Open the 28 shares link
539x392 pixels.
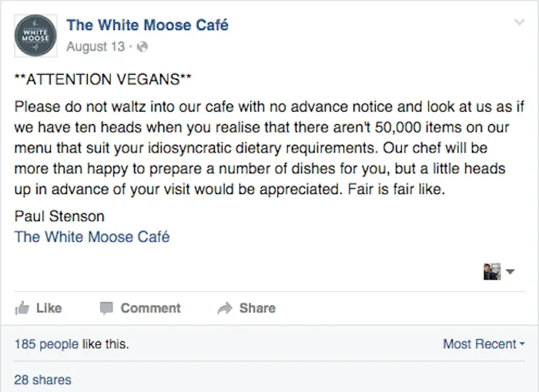coord(42,380)
